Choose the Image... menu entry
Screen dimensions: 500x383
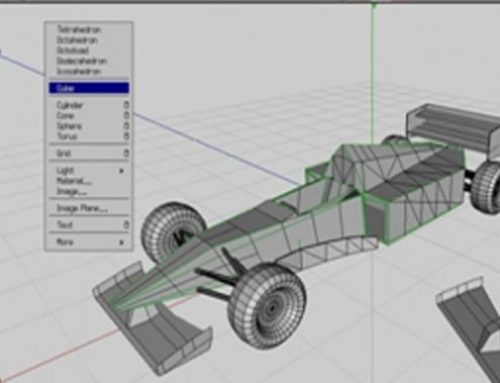point(89,191)
